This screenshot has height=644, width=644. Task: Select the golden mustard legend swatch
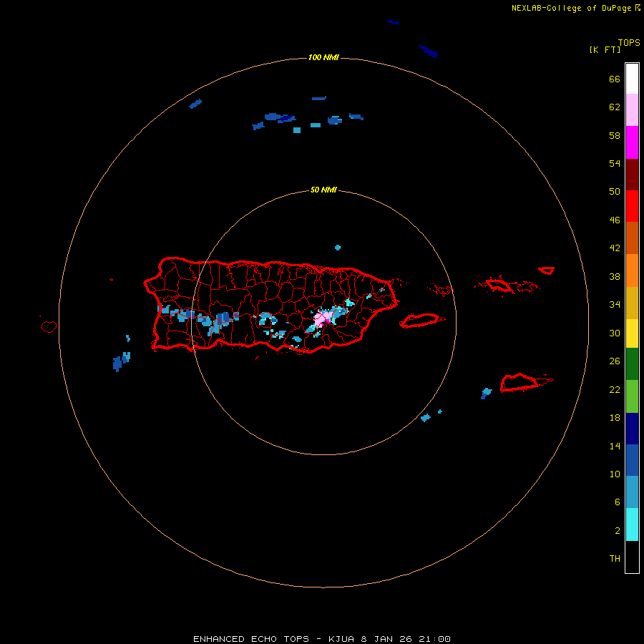632,303
